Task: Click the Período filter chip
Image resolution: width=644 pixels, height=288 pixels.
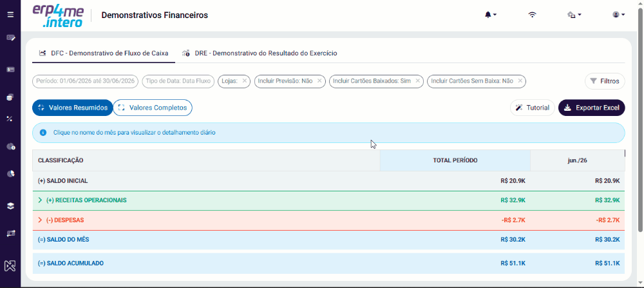Action: [86, 81]
